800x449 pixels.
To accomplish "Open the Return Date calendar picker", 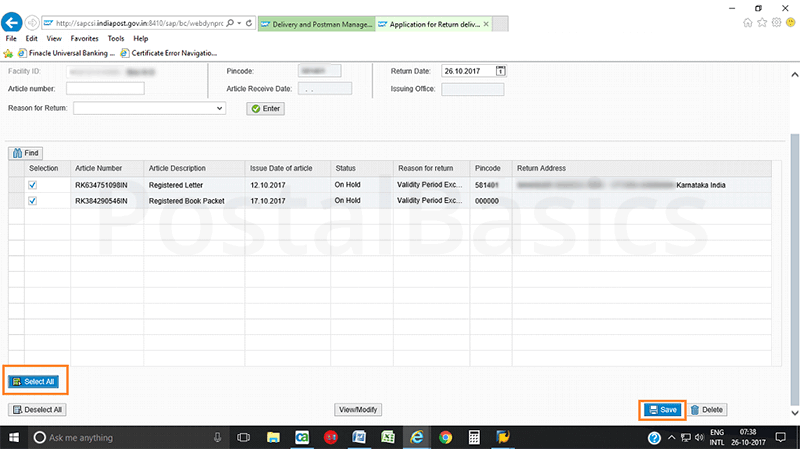I will 501,70.
